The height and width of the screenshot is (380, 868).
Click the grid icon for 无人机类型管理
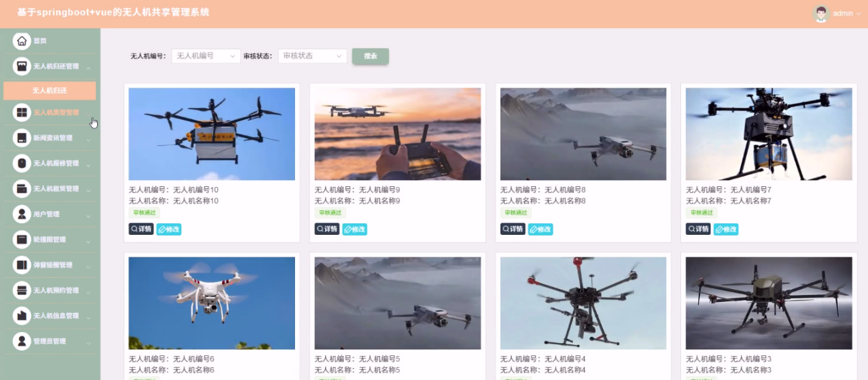coord(22,112)
